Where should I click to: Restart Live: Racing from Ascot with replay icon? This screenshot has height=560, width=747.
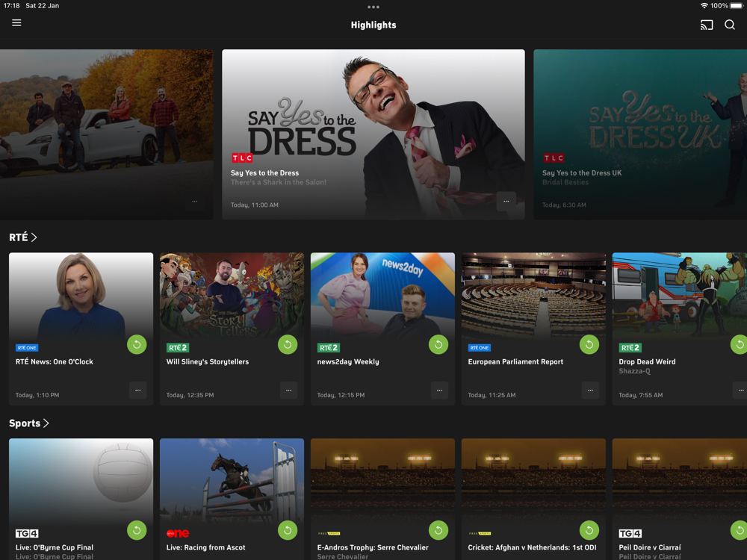coord(288,530)
